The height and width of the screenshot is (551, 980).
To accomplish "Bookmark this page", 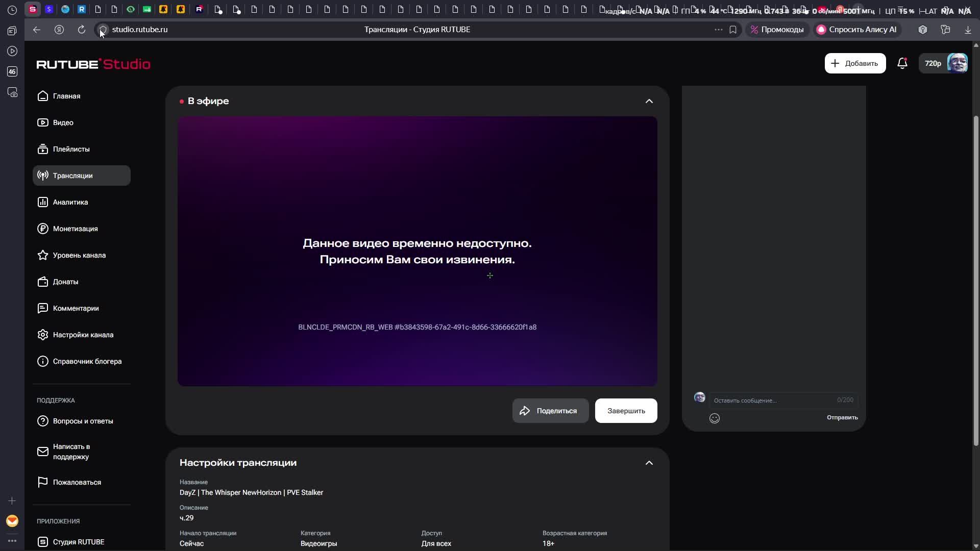I will tap(733, 30).
